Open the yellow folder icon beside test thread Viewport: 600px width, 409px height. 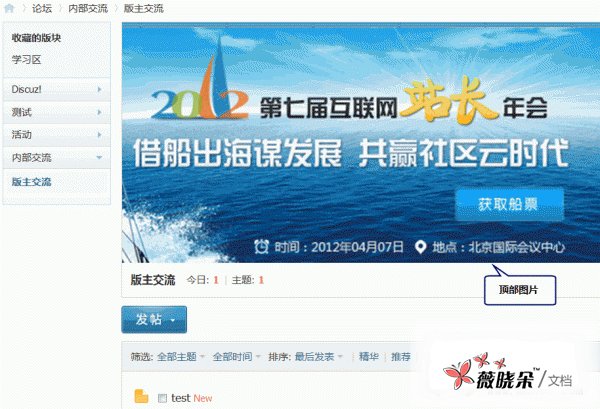coord(141,396)
